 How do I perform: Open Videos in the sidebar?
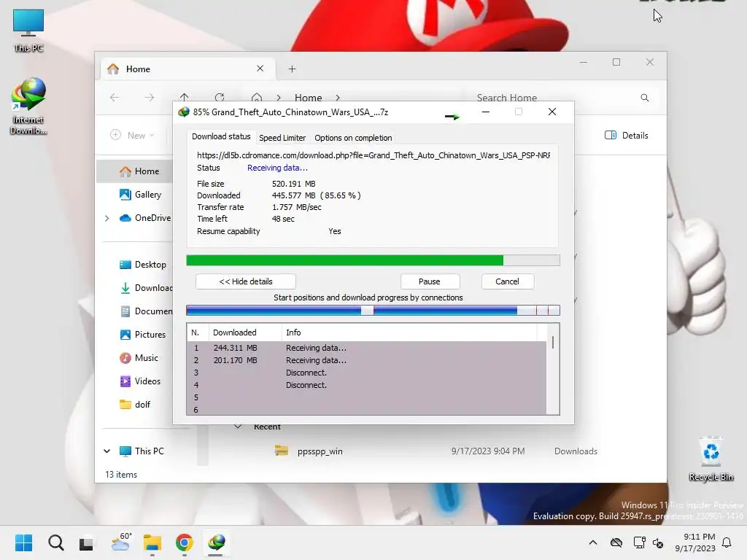[x=140, y=381]
